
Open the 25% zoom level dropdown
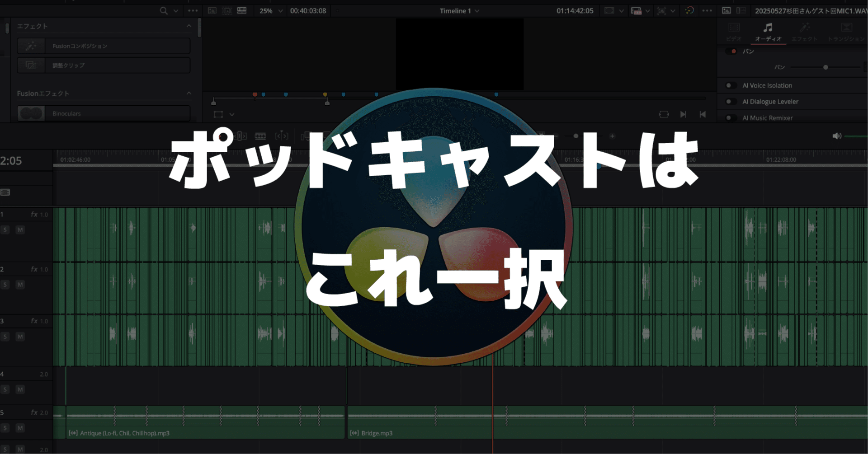(270, 10)
